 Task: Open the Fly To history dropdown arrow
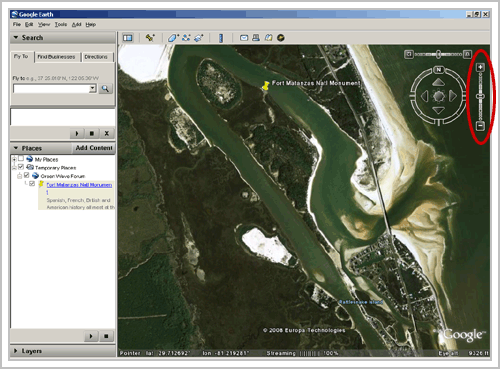coord(92,89)
